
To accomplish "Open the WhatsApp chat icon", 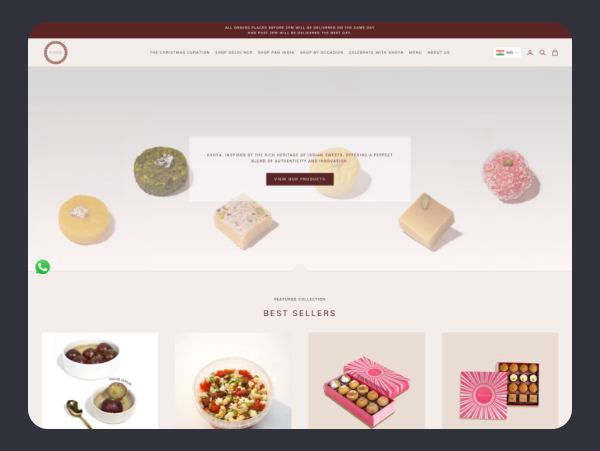I will tap(42, 267).
